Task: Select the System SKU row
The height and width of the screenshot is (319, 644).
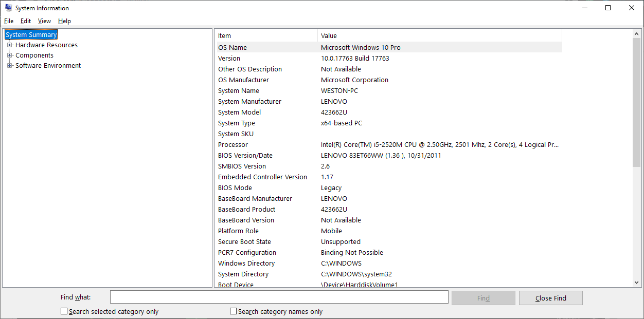Action: point(388,134)
